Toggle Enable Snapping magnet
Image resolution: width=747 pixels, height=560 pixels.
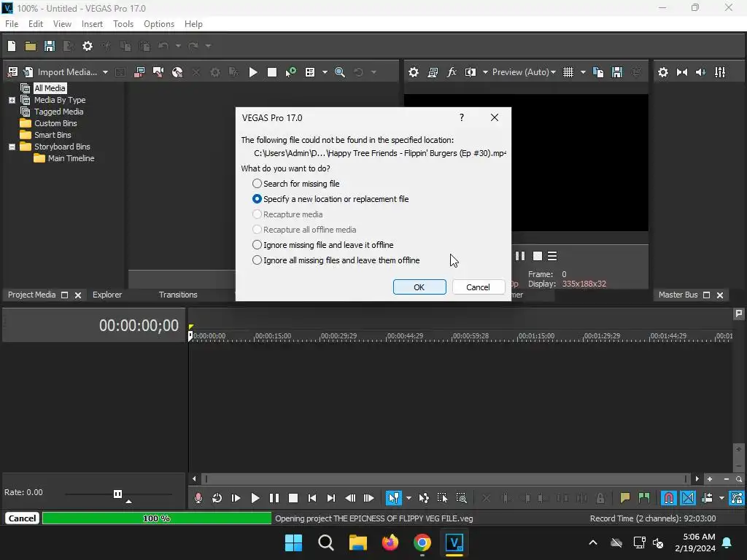(668, 498)
